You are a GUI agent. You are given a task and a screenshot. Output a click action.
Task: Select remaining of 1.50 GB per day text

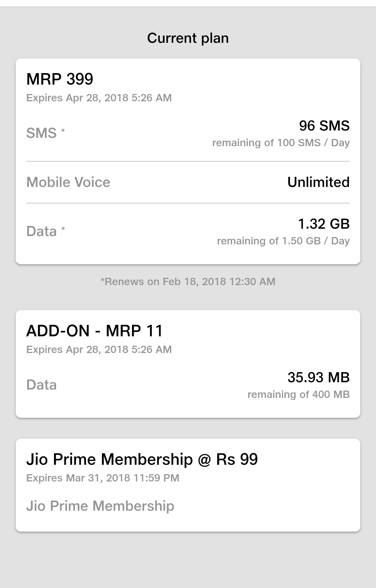pos(283,241)
